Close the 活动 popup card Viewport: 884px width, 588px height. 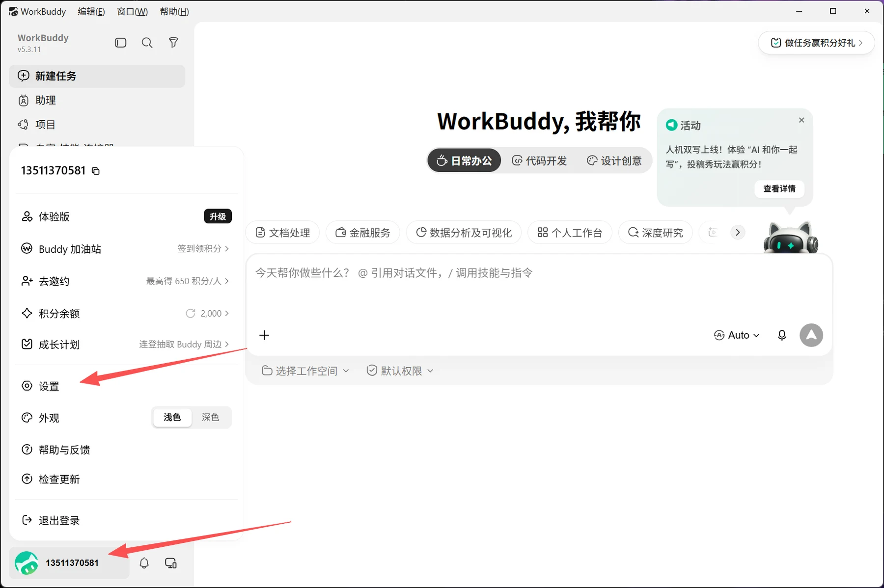(801, 120)
